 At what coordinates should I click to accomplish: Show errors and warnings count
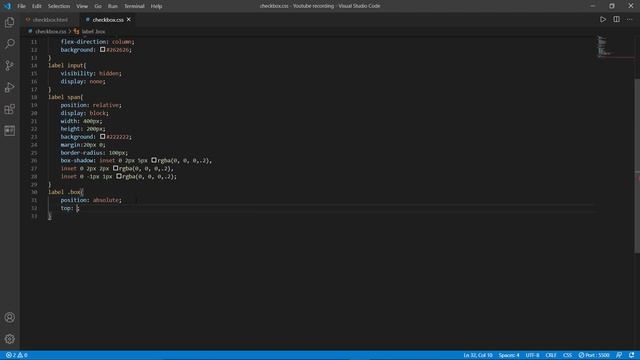coord(16,355)
